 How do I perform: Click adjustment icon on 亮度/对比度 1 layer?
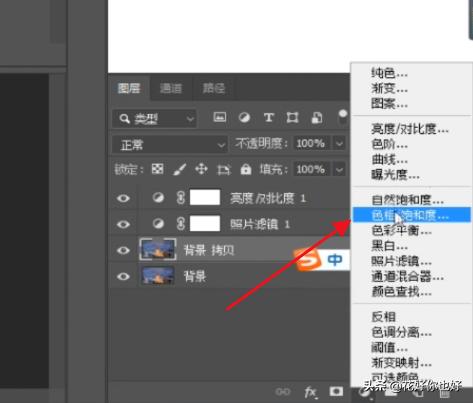click(x=158, y=198)
